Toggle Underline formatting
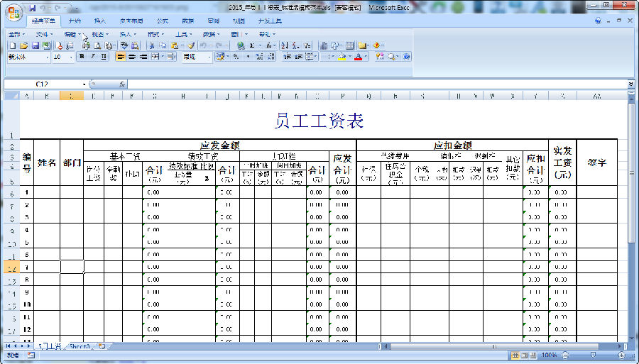The image size is (639, 364). [104, 57]
